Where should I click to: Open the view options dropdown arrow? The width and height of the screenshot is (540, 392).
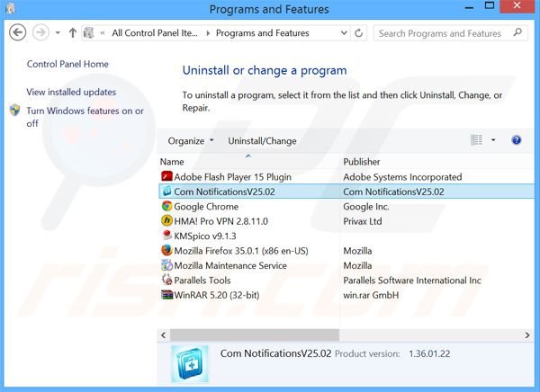(x=493, y=140)
